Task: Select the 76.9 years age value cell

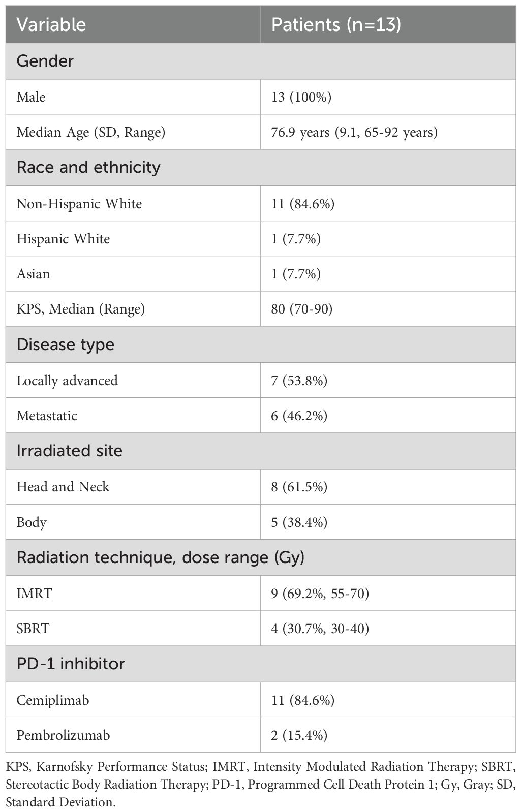Action: (354, 132)
